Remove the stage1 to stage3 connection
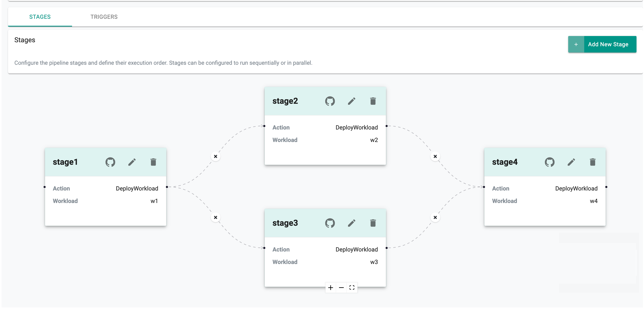 pyautogui.click(x=215, y=217)
